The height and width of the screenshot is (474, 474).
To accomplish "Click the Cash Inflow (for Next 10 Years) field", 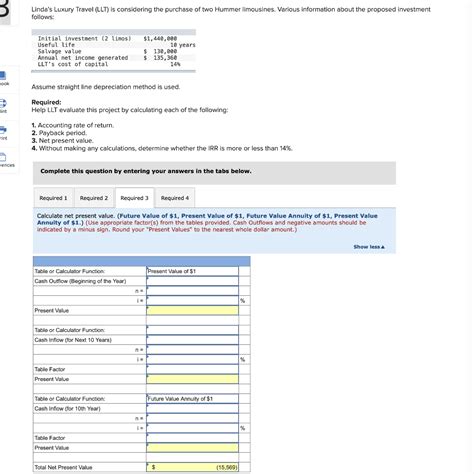I will coord(192,340).
